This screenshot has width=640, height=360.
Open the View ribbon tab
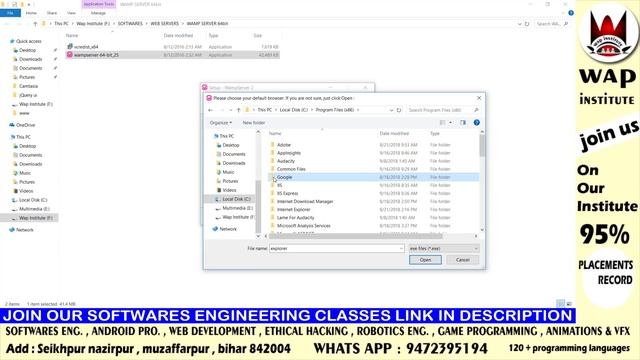[71, 13]
